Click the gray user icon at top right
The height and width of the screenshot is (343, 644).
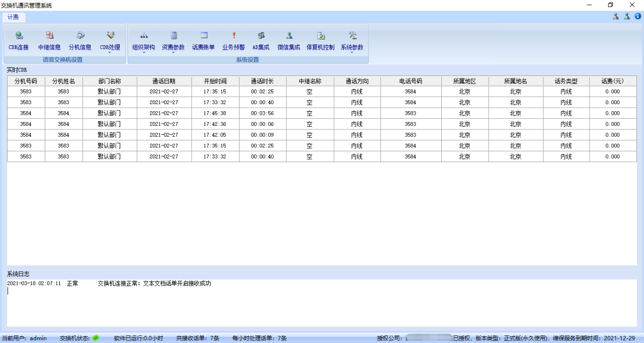[x=615, y=16]
